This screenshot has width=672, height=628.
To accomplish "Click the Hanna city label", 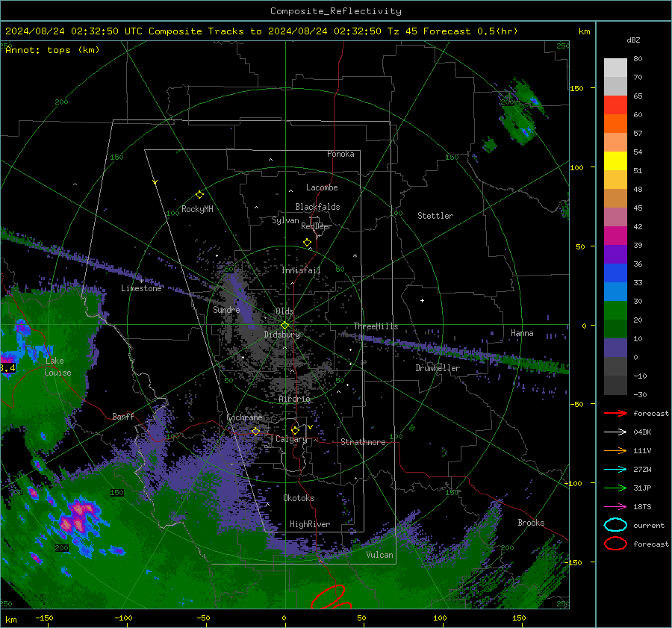I will 522,333.
